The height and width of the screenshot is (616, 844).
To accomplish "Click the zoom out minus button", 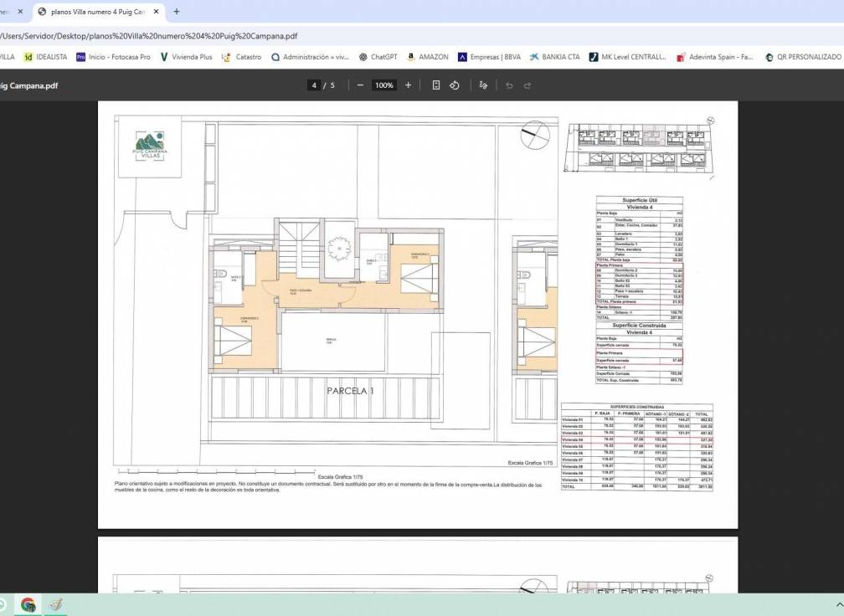I will tap(360, 85).
